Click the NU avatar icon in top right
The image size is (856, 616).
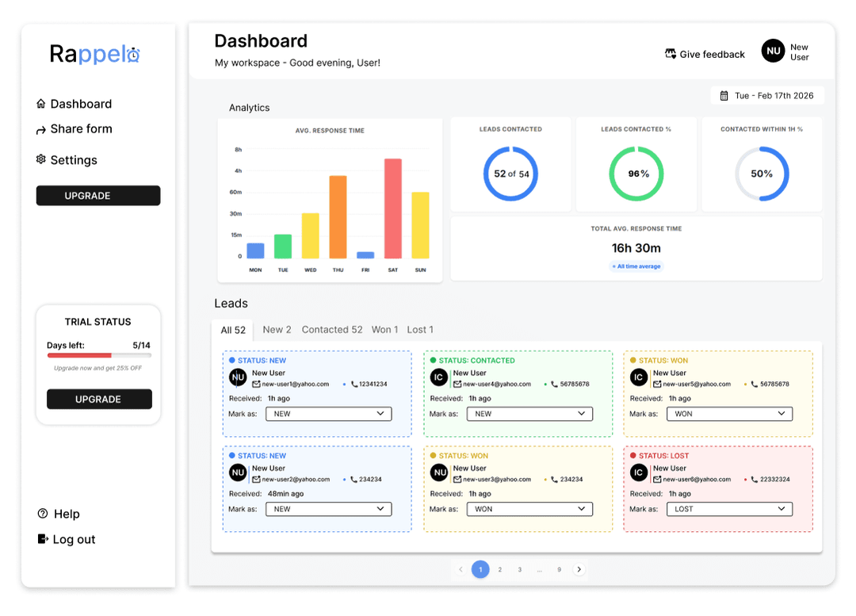[x=772, y=50]
